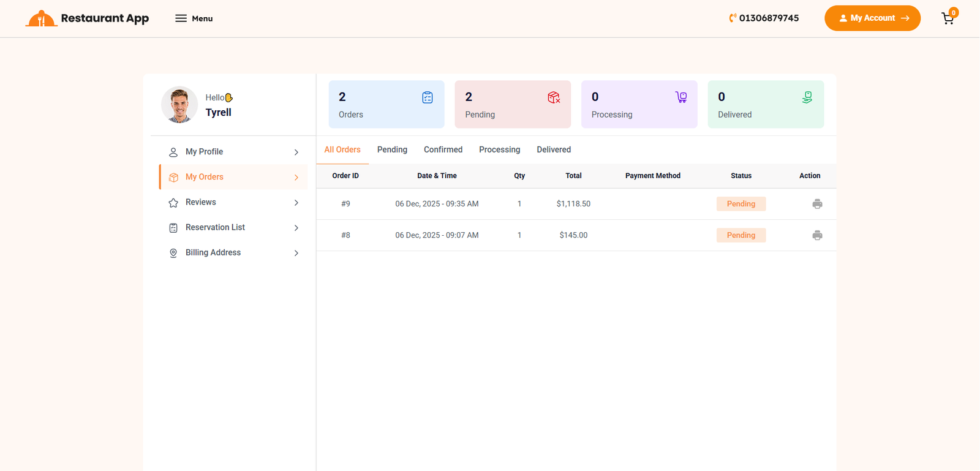Screen dimensions: 980x471
Task: Switch to the Confirmed orders tab
Action: point(443,149)
